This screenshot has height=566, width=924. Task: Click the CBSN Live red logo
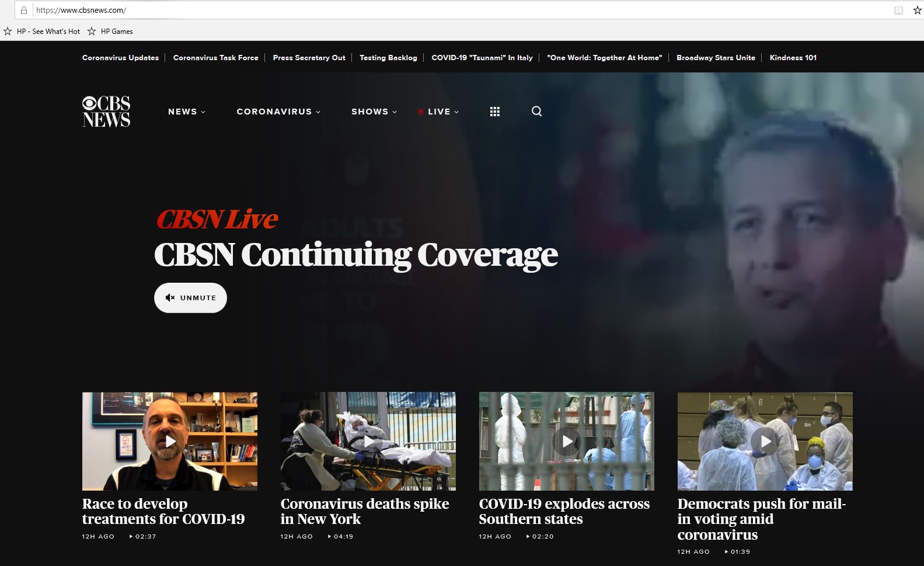(x=217, y=220)
